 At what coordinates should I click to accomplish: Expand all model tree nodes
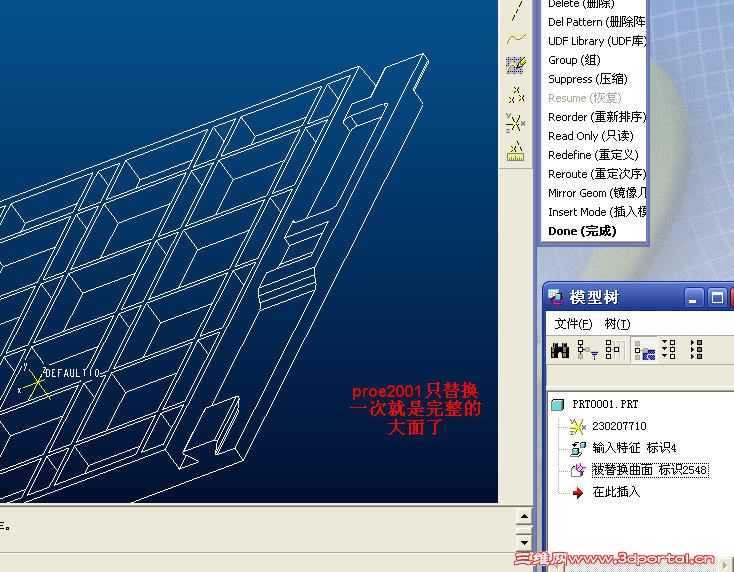[669, 350]
